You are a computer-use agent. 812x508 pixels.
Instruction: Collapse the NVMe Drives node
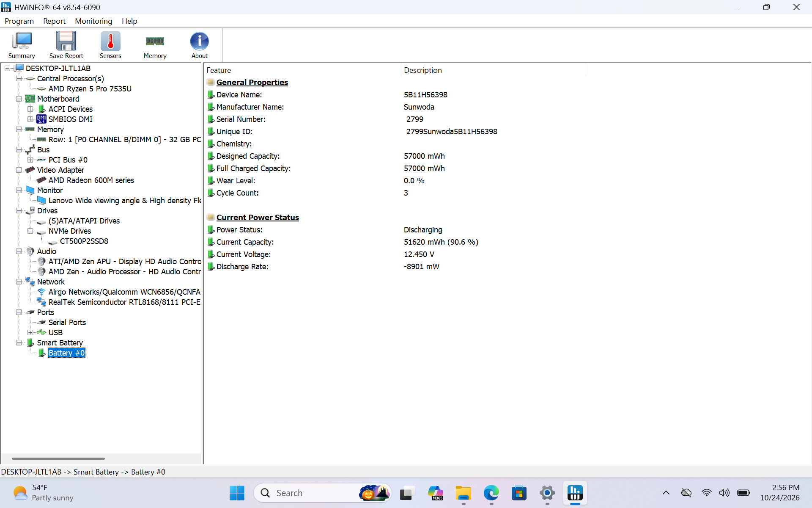30,231
